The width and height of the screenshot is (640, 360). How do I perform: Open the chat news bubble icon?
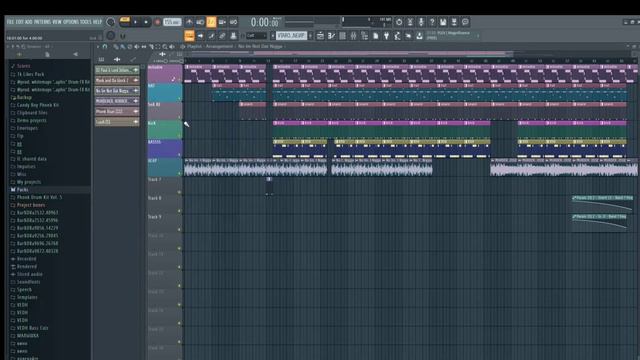(465, 22)
